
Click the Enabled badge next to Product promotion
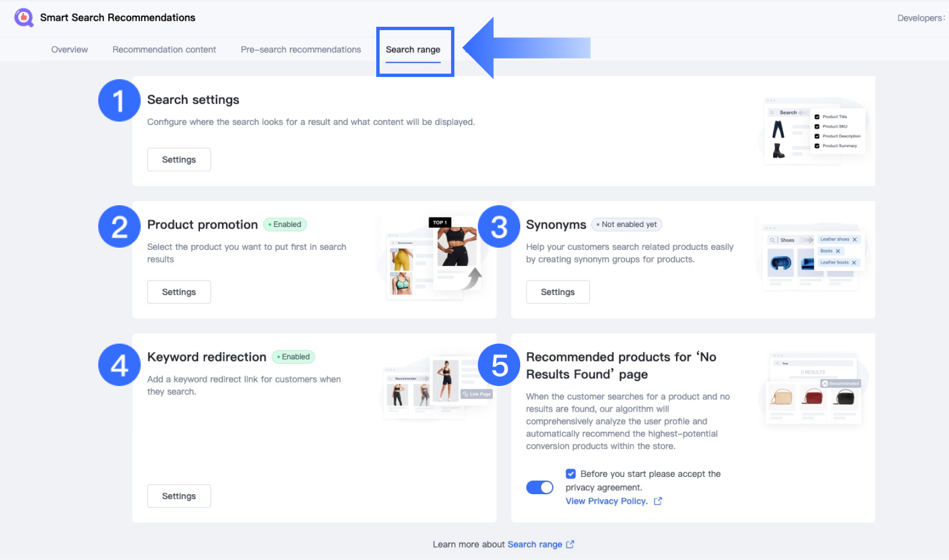(x=285, y=224)
